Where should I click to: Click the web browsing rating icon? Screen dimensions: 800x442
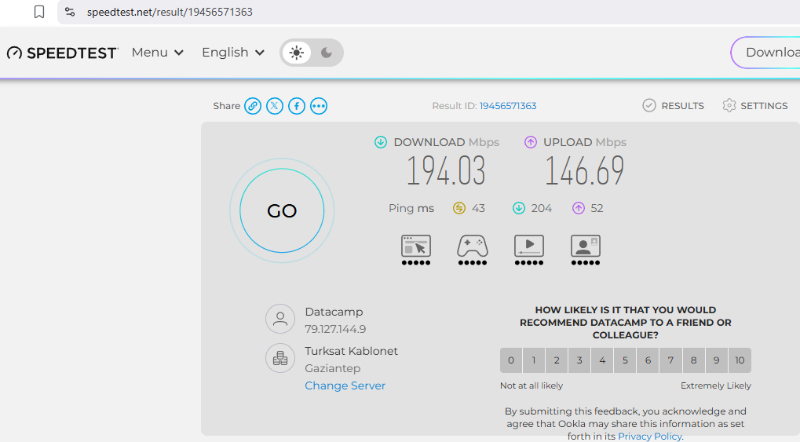(416, 246)
